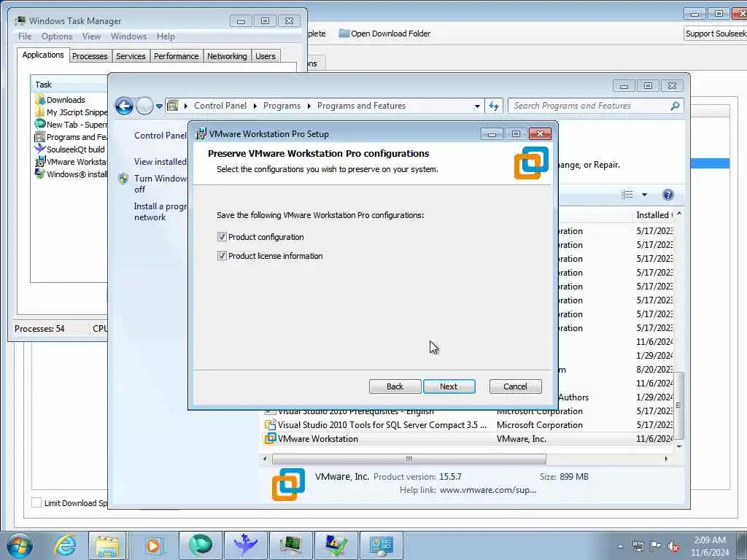Click Installed On column header
747x560 pixels.
point(654,215)
